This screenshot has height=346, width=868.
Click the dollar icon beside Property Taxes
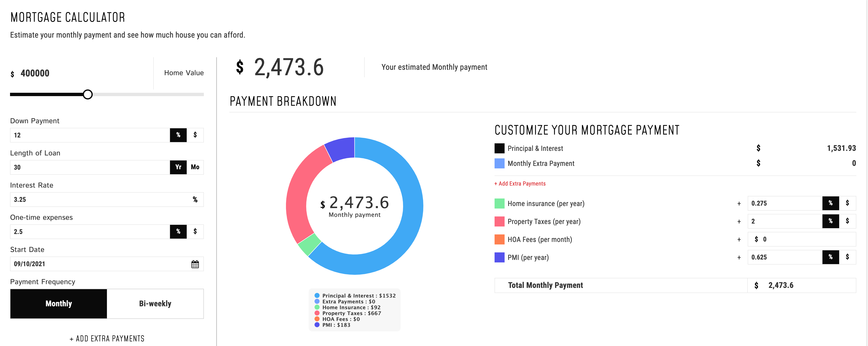tap(848, 221)
